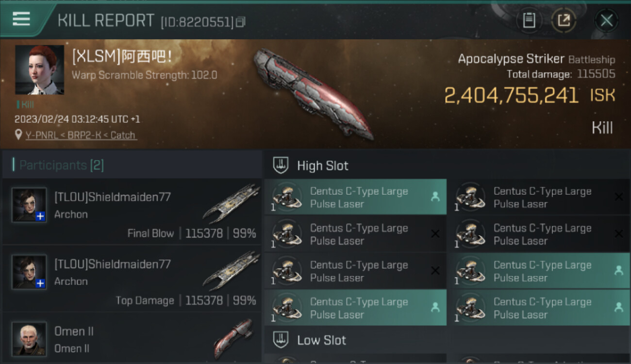Screen dimensions: 631x364
Task: Select the High Slot section icon
Action: coord(281,165)
